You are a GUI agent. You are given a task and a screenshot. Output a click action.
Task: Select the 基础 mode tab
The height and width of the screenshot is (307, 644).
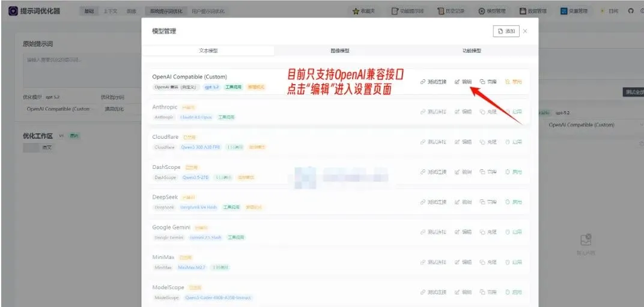[x=89, y=11]
